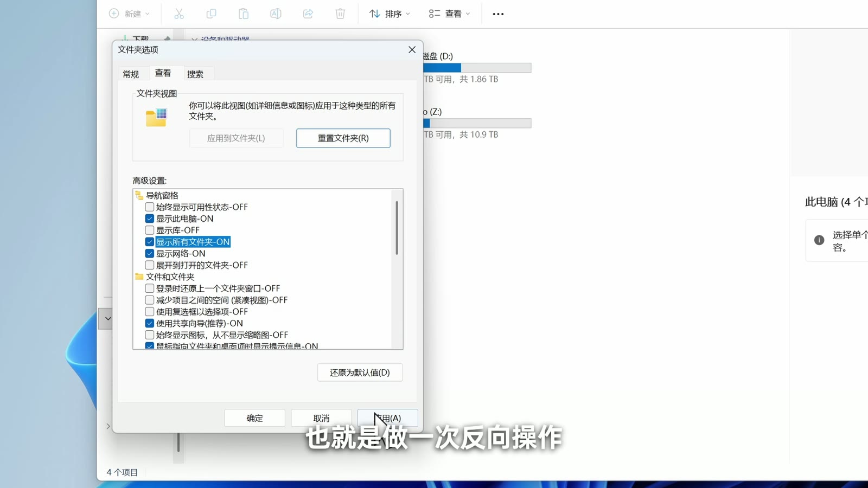
Task: Uncheck 显示所有文件夹 checkbox
Action: pos(150,242)
